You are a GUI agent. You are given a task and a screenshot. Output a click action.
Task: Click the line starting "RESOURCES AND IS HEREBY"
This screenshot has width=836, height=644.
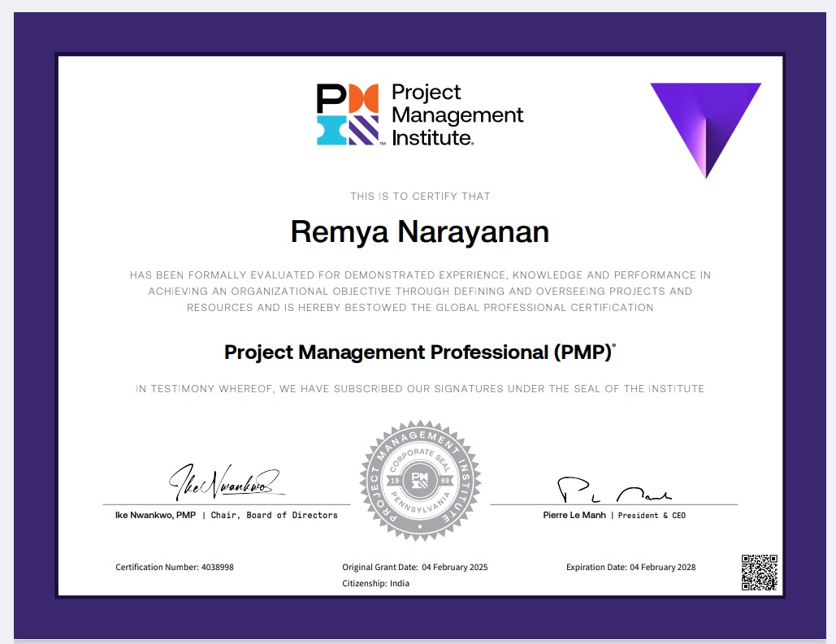point(420,308)
